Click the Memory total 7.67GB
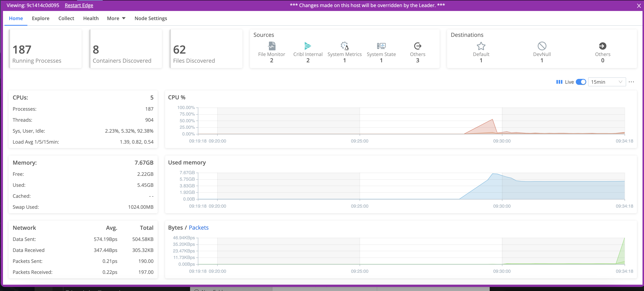The image size is (644, 291). [x=144, y=162]
